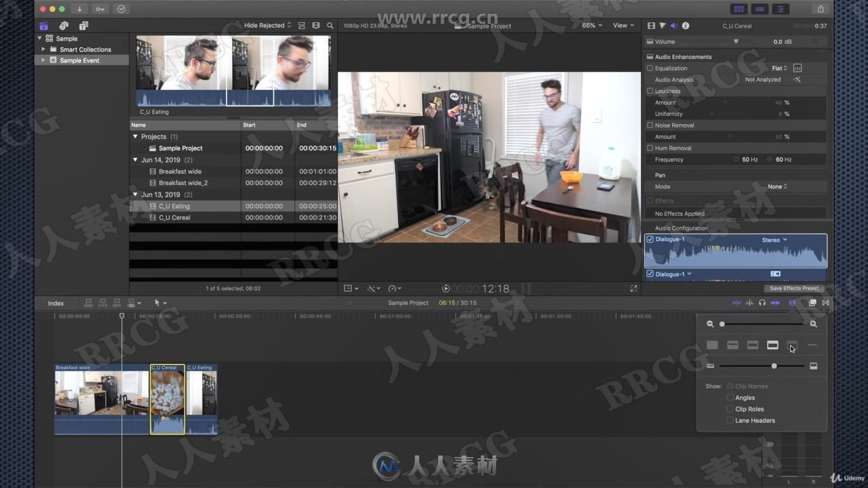Open the 66% viewer zoom dropdown
The width and height of the screenshot is (868, 488).
point(592,26)
